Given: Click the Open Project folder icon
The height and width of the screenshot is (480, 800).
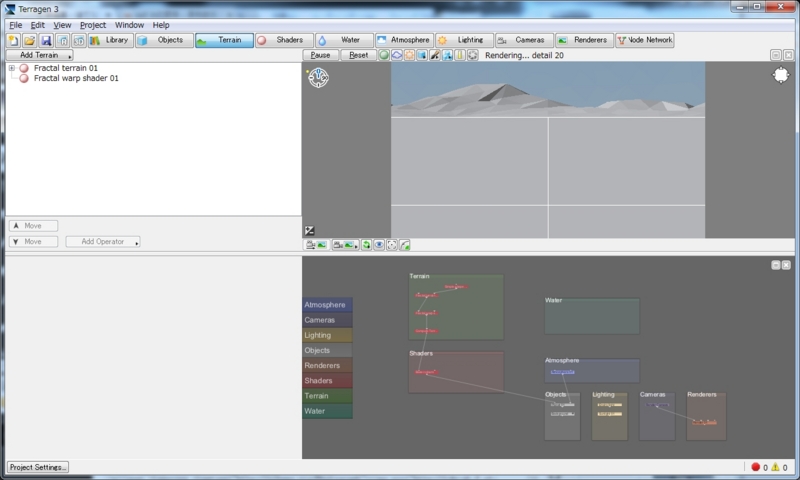Looking at the screenshot, I should click(30, 40).
